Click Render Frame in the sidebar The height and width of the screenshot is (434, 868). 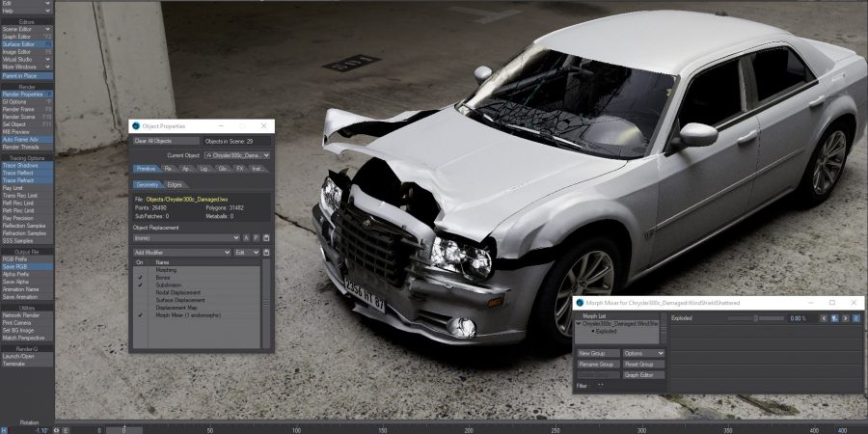27,110
